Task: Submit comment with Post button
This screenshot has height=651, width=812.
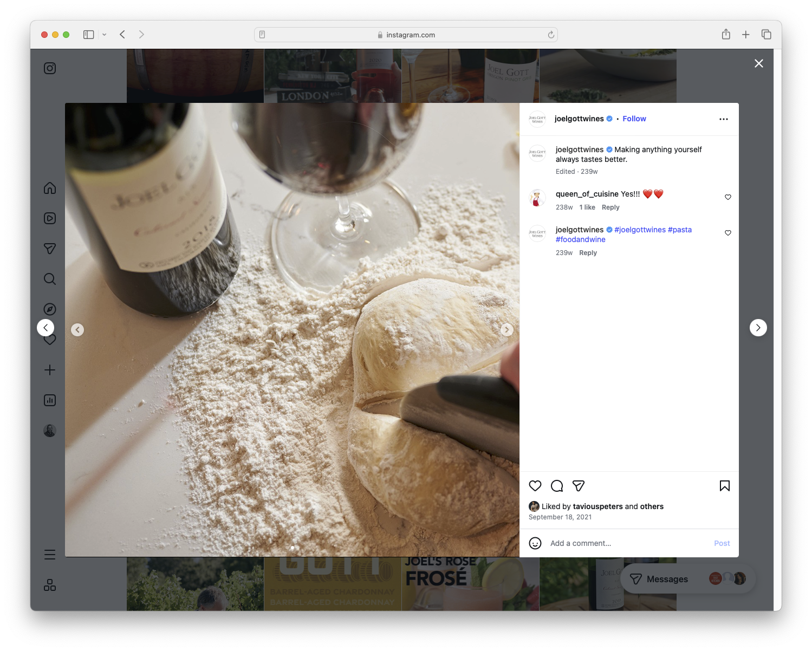Action: 722,543
